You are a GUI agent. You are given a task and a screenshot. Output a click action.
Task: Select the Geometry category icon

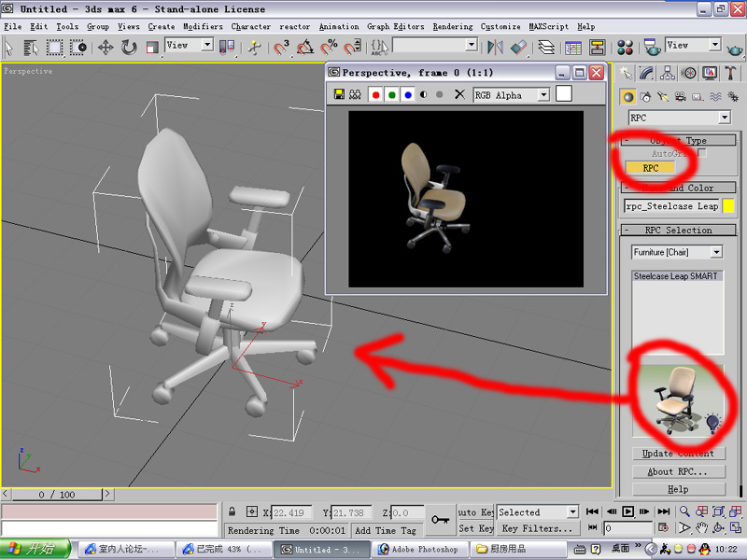pyautogui.click(x=628, y=97)
